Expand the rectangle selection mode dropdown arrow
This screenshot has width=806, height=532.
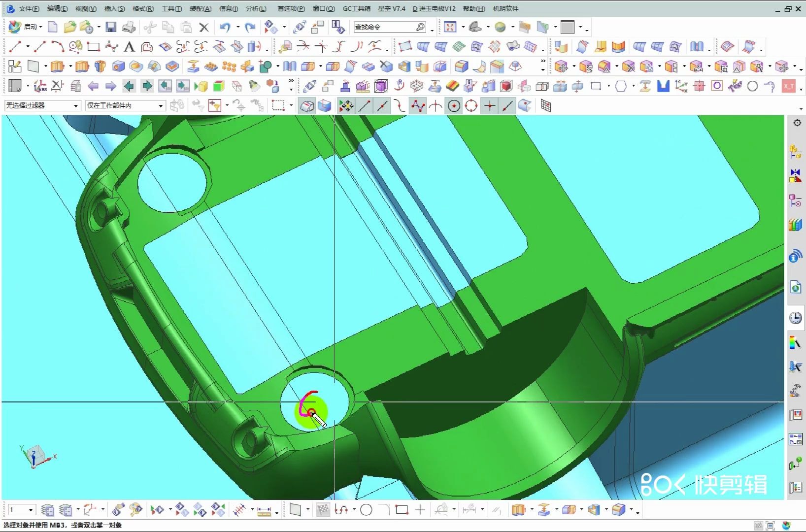(x=291, y=105)
